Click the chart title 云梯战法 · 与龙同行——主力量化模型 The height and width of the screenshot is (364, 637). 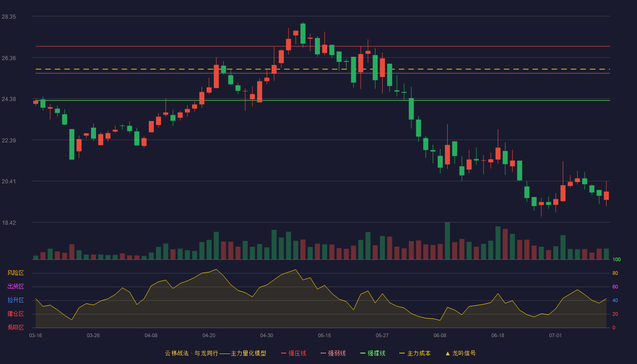click(215, 353)
